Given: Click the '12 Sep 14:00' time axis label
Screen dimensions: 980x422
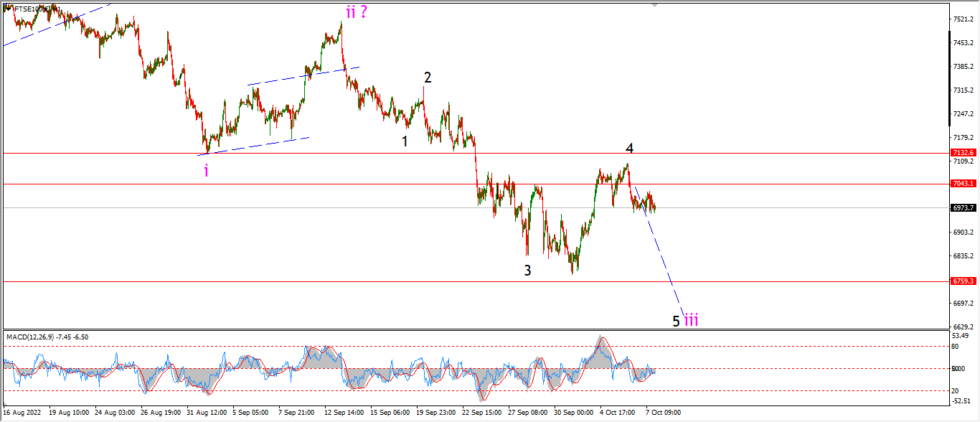Looking at the screenshot, I should point(342,413).
